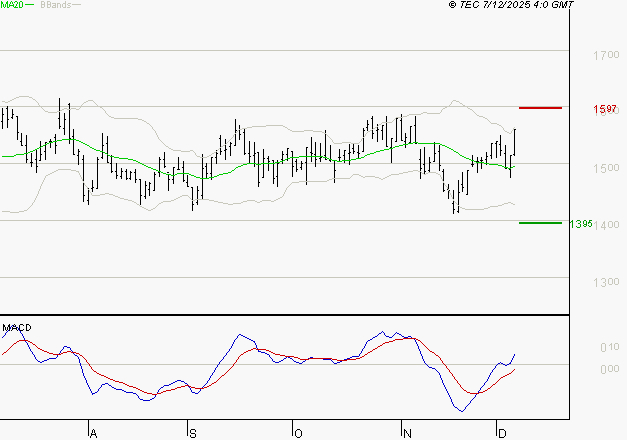Viewport: 627px width, 440px height.
Task: Click the green support line marker
Action: (540, 223)
